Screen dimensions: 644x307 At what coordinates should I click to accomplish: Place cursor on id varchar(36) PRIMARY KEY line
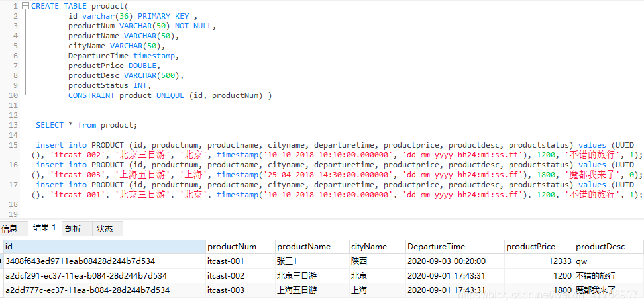pos(133,16)
